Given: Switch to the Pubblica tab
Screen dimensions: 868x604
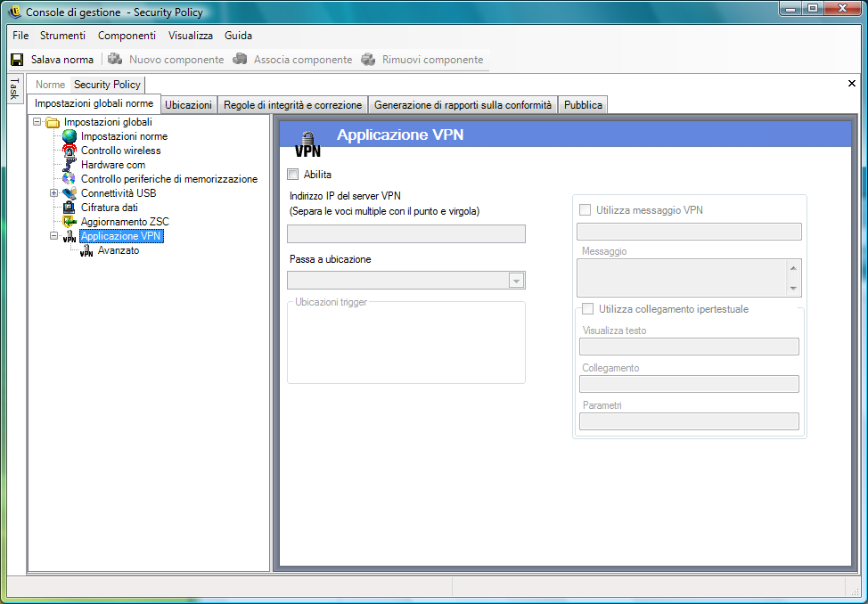Looking at the screenshot, I should [583, 104].
